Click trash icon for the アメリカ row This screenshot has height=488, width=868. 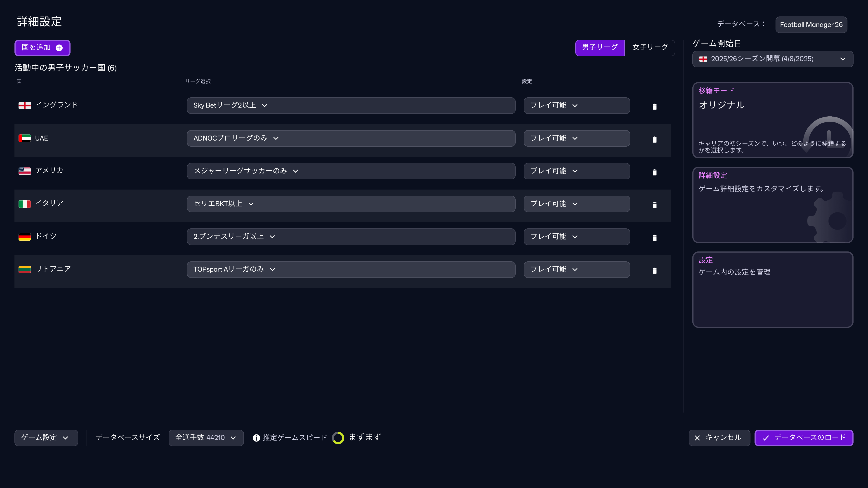[x=654, y=172]
